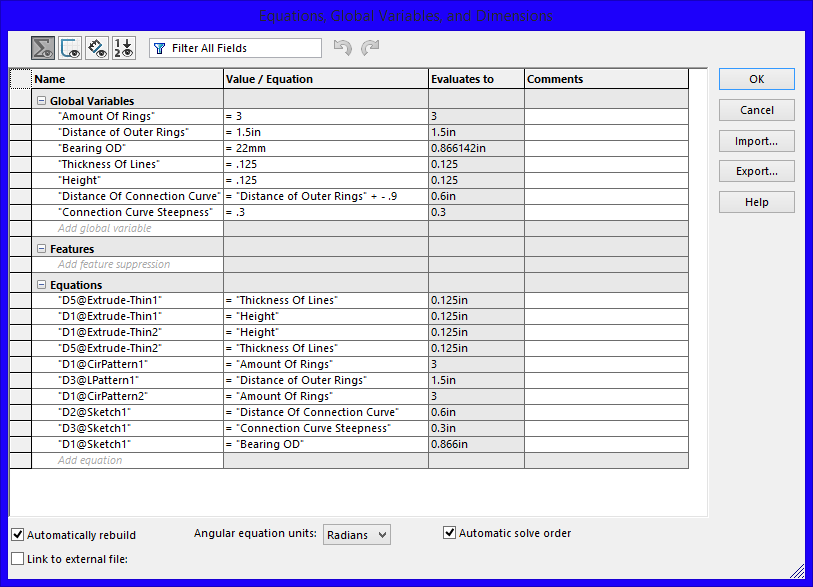Switch to Sketch Equation View icon
Viewport: 813px width, 587px height.
click(70, 48)
